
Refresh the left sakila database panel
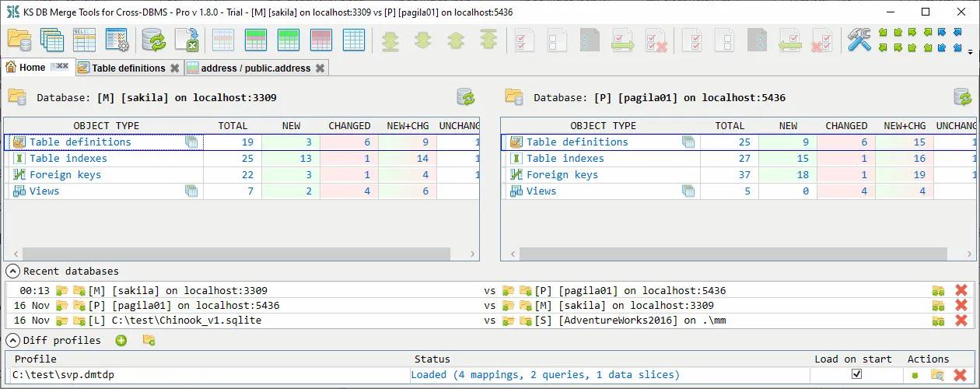click(x=466, y=97)
